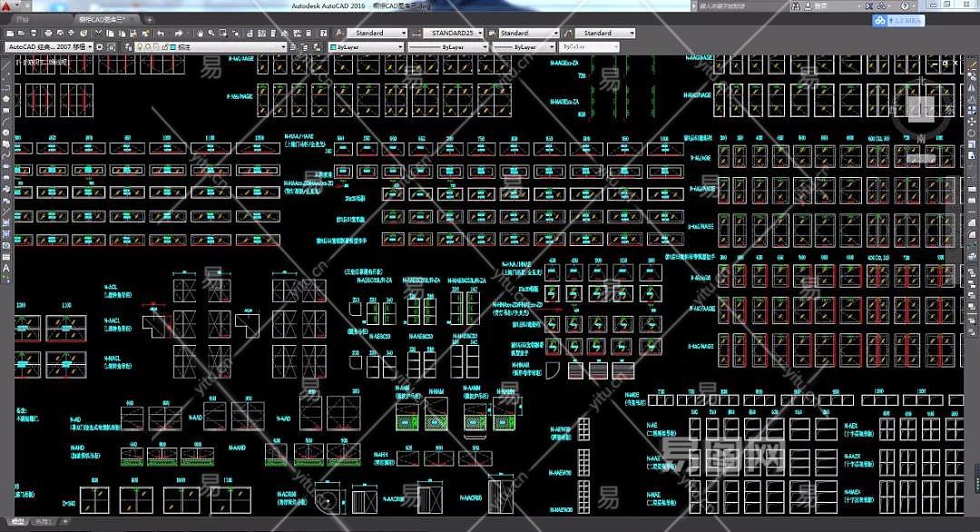
Task: Click the new drawing tab plus button
Action: 149,19
